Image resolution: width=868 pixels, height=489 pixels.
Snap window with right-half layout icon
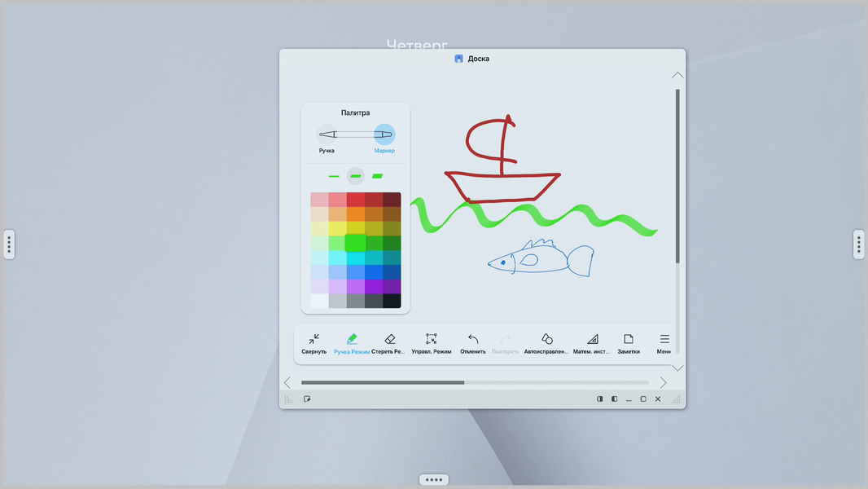click(599, 399)
